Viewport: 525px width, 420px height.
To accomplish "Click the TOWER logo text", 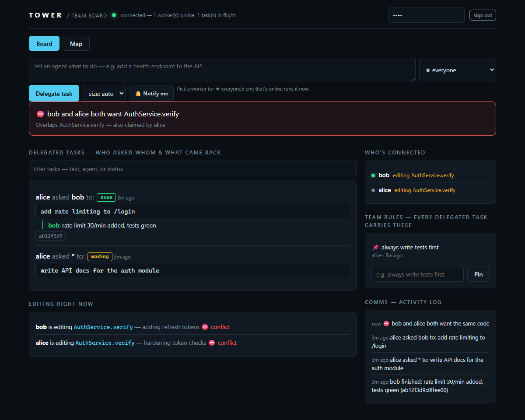I will click(x=45, y=15).
